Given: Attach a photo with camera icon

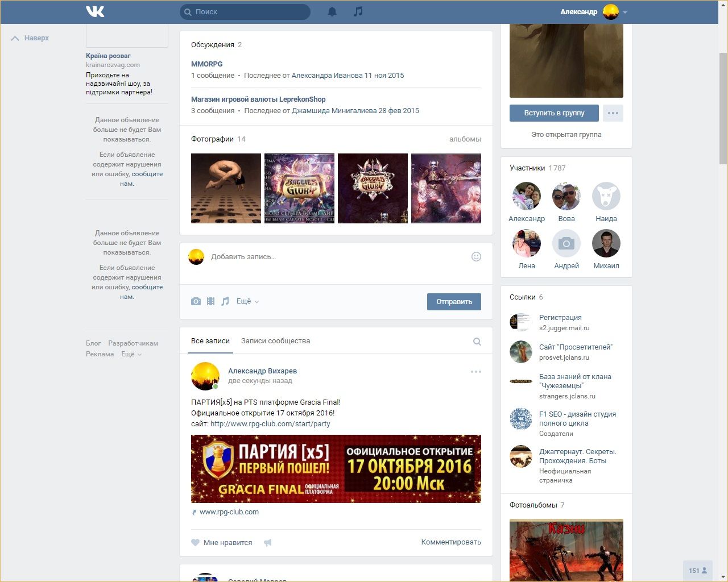Looking at the screenshot, I should [x=196, y=301].
